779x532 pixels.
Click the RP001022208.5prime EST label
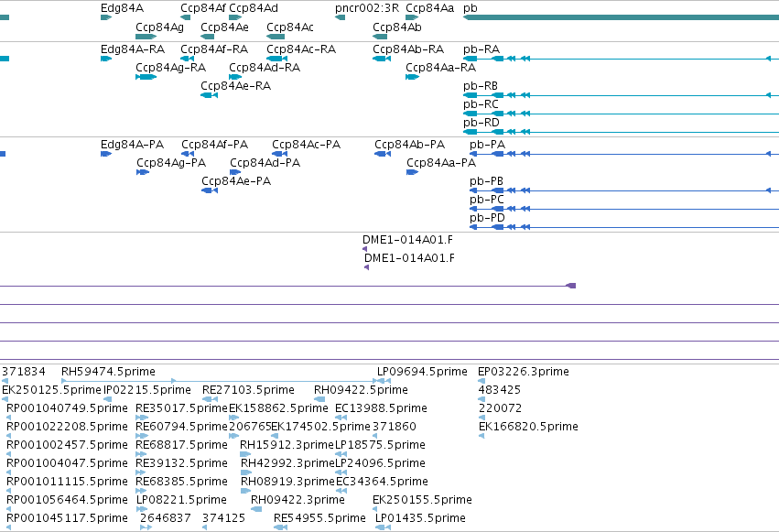[67, 428]
